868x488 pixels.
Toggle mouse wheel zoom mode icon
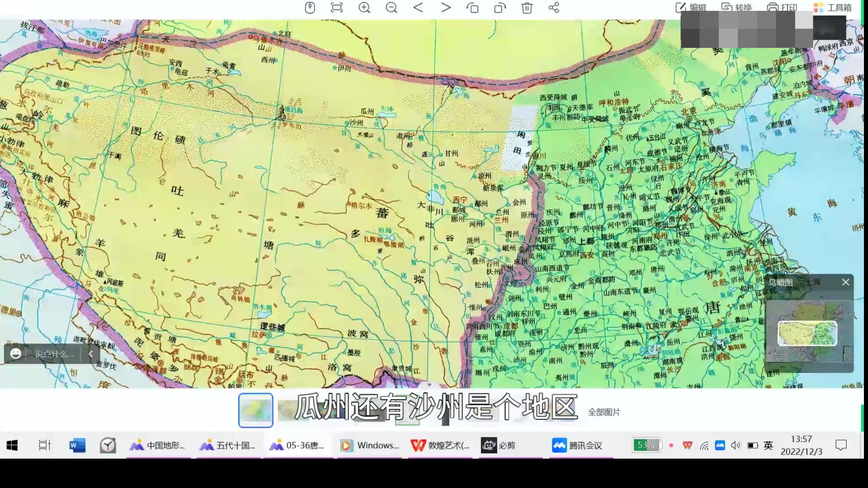(310, 8)
